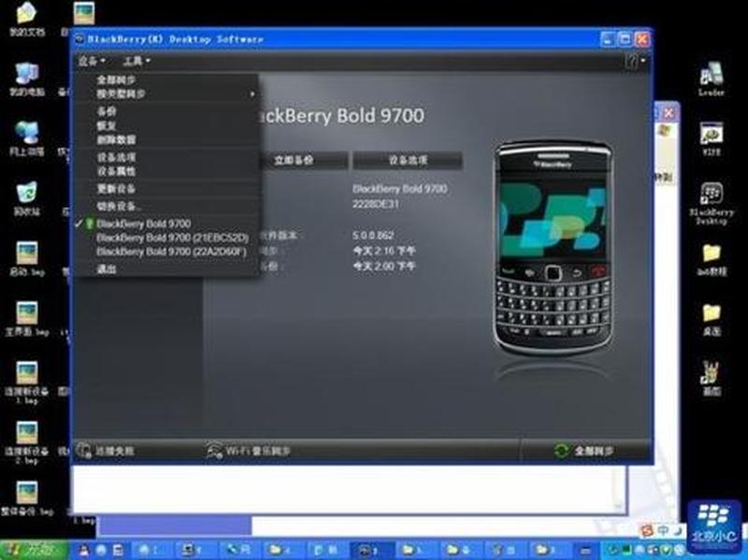Image resolution: width=748 pixels, height=560 pixels.
Task: Select the 连接新设备 1.bmp desktop file
Action: (27, 382)
